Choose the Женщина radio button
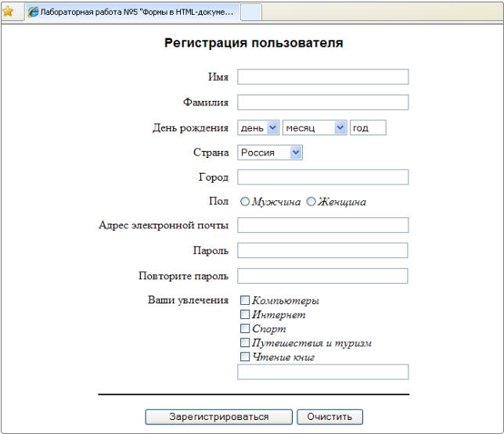This screenshot has width=504, height=434. tap(311, 202)
